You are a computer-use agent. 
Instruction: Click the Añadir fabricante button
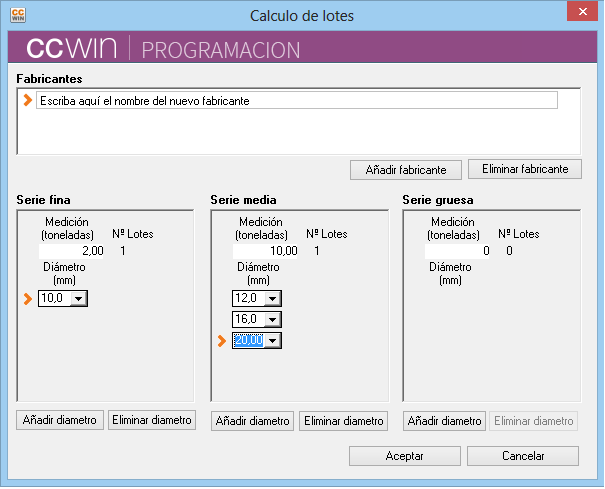pos(406,170)
